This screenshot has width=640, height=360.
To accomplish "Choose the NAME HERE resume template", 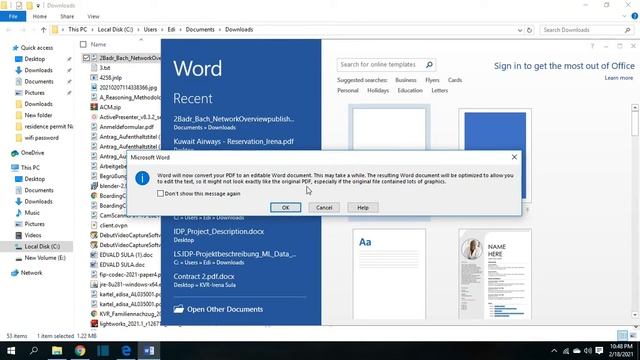I will (495, 274).
